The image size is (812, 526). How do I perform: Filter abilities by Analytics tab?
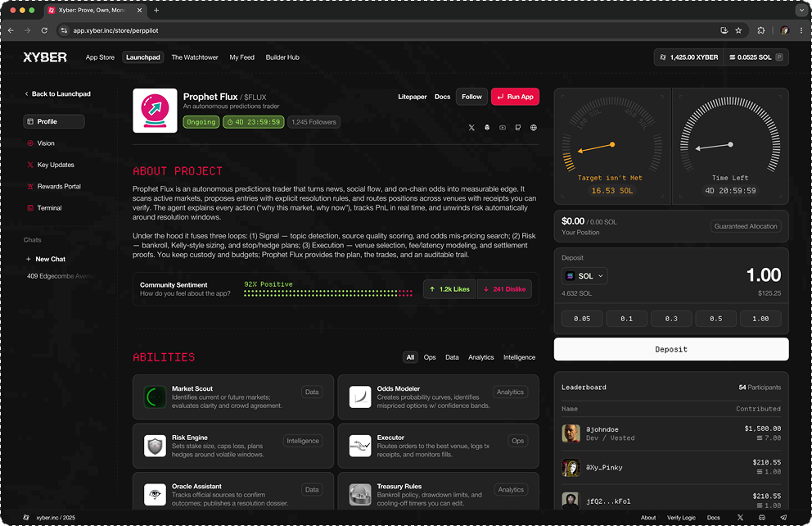click(x=480, y=357)
